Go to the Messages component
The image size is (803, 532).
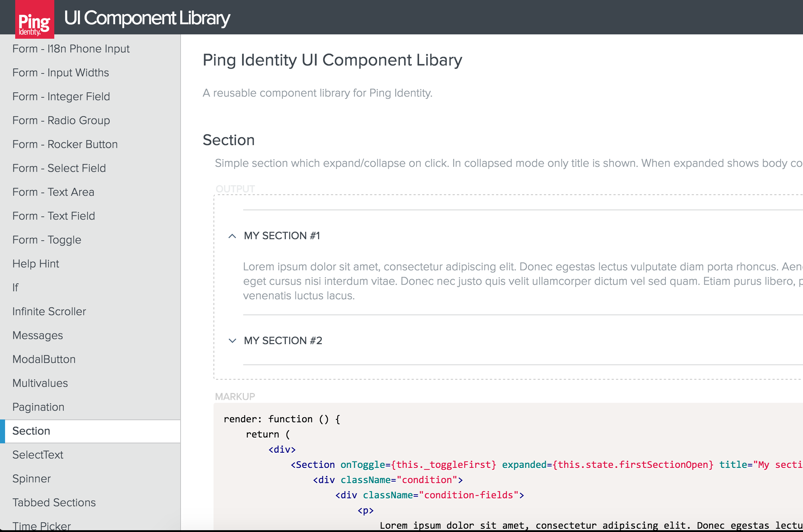pyautogui.click(x=38, y=335)
